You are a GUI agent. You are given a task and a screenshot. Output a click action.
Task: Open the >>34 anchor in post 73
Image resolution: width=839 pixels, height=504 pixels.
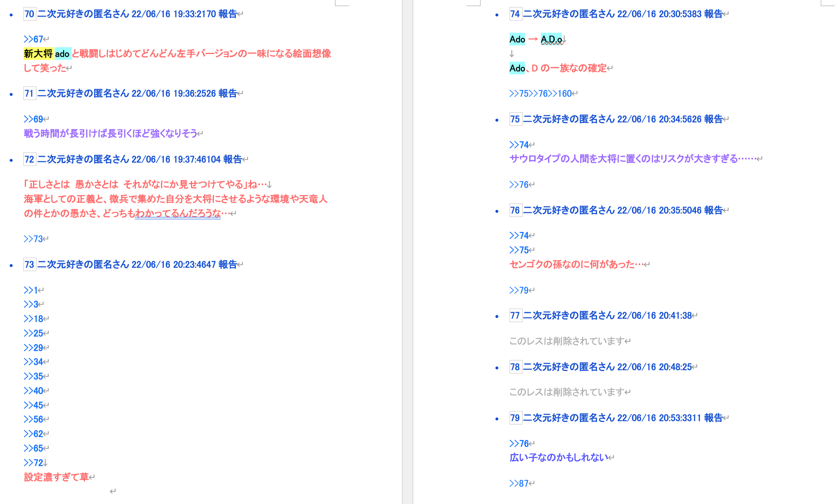tap(33, 362)
